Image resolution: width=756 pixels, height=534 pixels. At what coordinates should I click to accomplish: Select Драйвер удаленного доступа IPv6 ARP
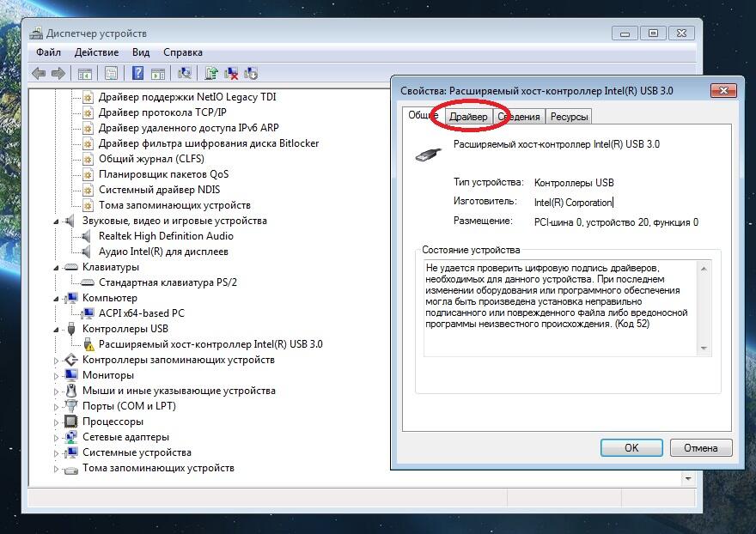coord(188,128)
